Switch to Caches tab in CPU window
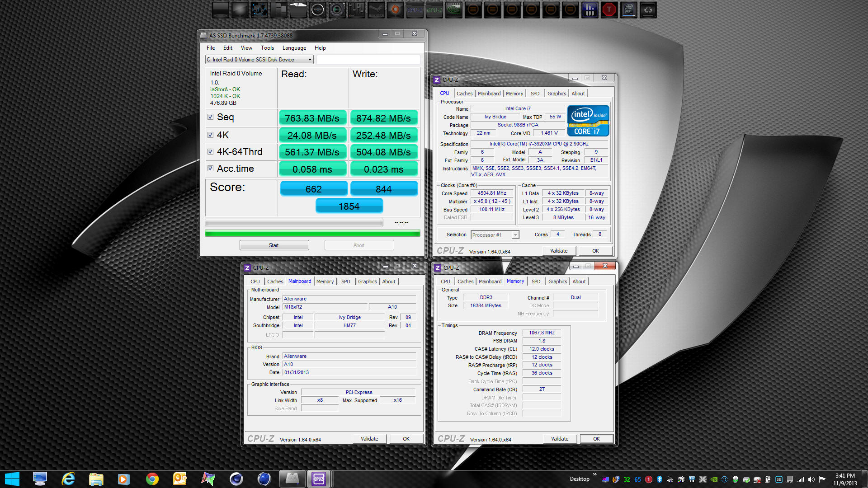868x488 pixels. [464, 94]
